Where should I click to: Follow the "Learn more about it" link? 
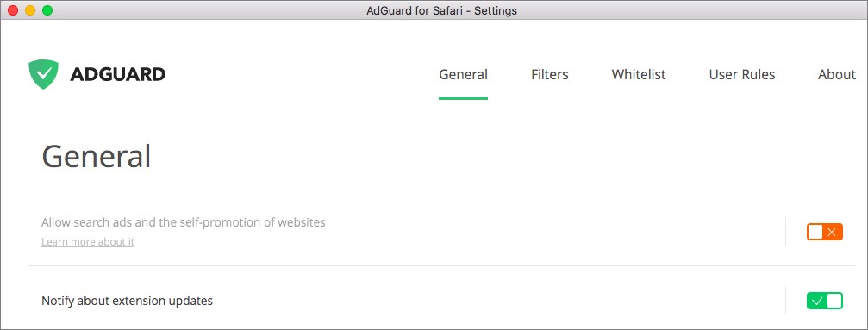click(88, 242)
